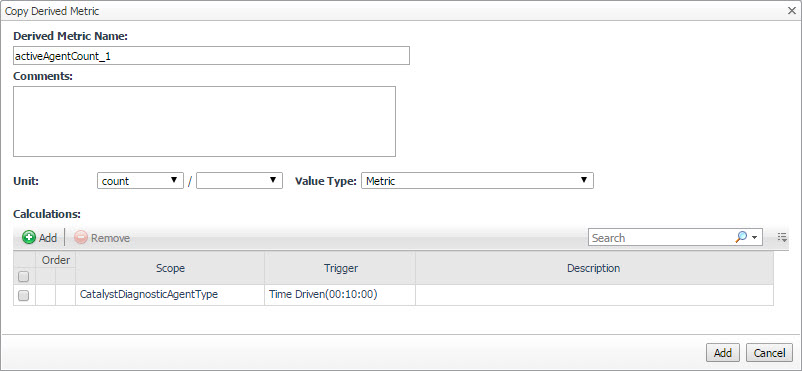Click the Order column header
Screen dimensions: 802x371
56,260
